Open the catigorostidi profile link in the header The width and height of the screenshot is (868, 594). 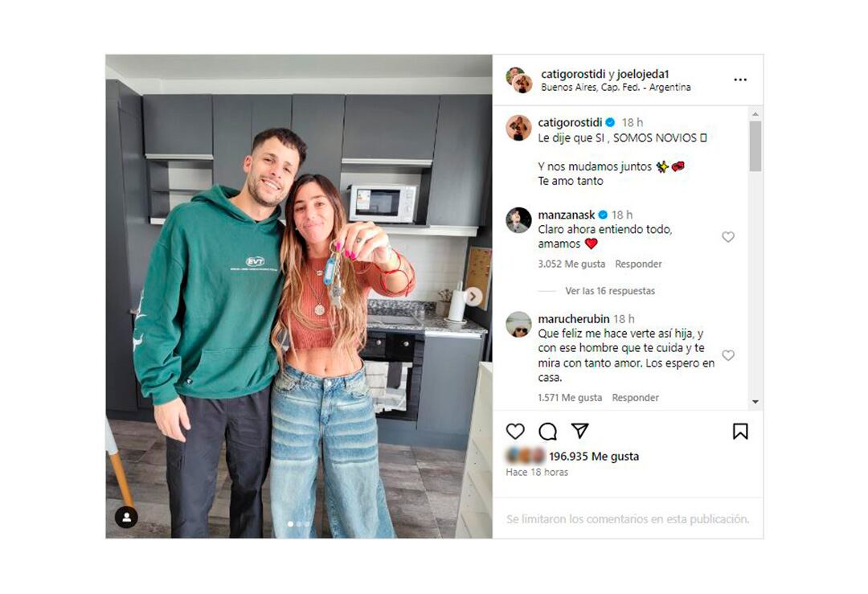573,74
